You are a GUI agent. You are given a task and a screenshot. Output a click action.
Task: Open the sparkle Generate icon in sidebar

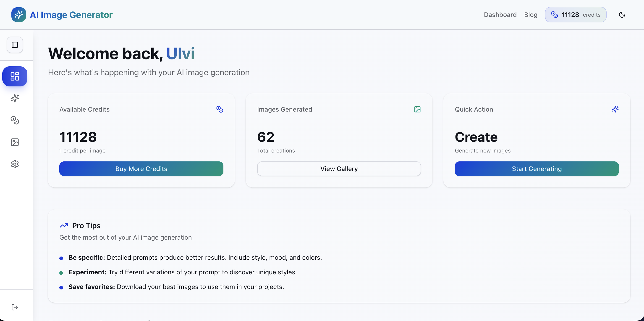[x=15, y=98]
